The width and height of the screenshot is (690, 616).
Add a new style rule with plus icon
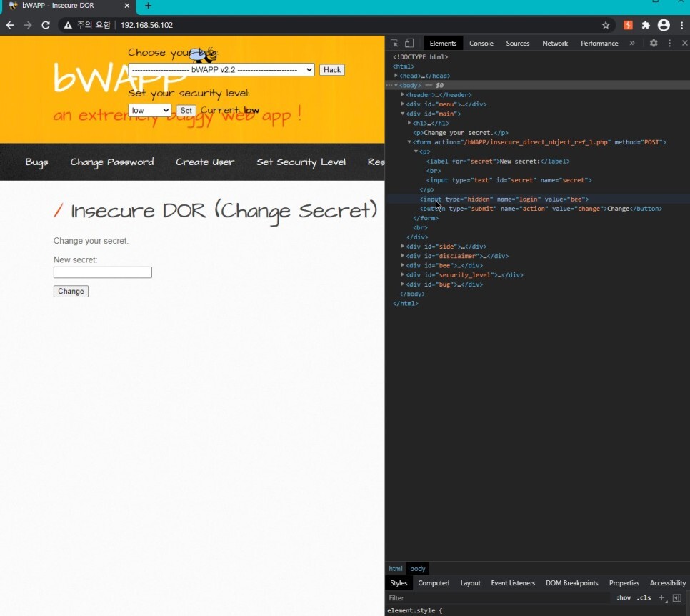pos(662,597)
